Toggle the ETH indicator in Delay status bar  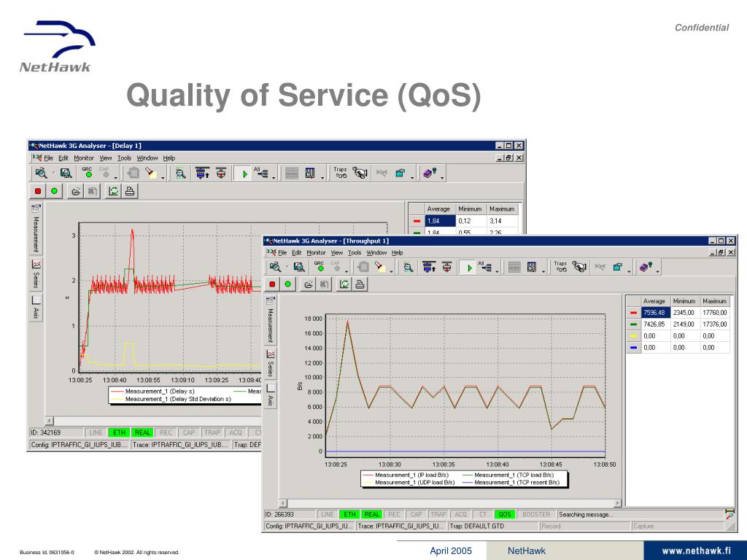coord(119,432)
